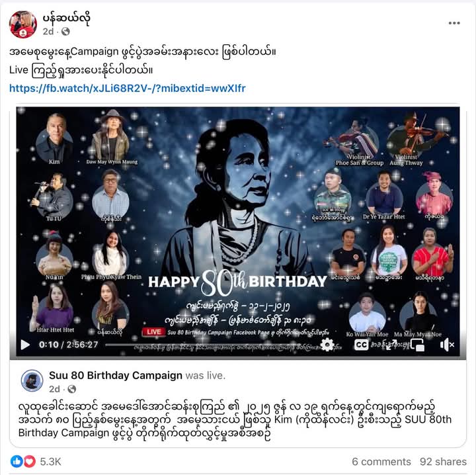
Task: Click the globe icon under campaign page name
Action: point(71,389)
